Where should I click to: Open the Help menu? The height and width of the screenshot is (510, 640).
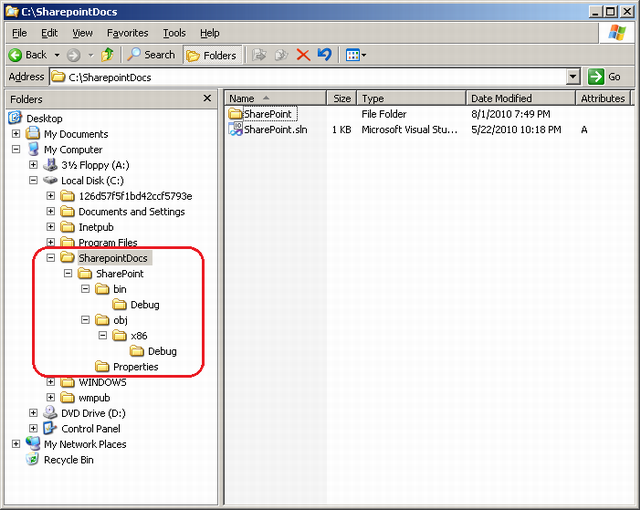[x=210, y=33]
